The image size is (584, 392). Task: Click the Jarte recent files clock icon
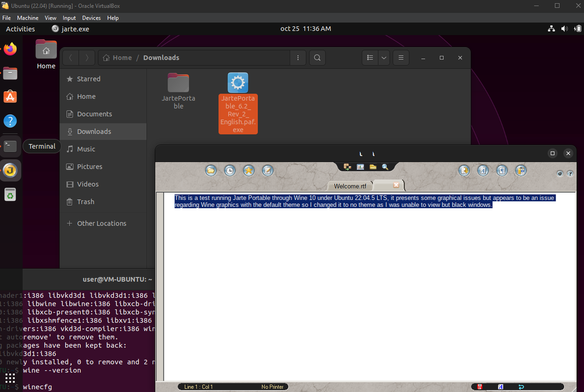[230, 171]
